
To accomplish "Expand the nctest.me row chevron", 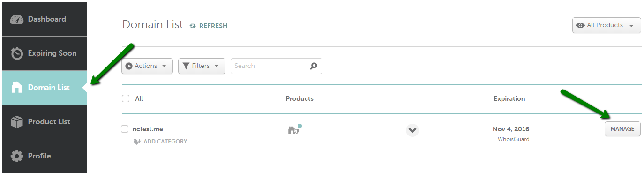I will click(x=412, y=130).
